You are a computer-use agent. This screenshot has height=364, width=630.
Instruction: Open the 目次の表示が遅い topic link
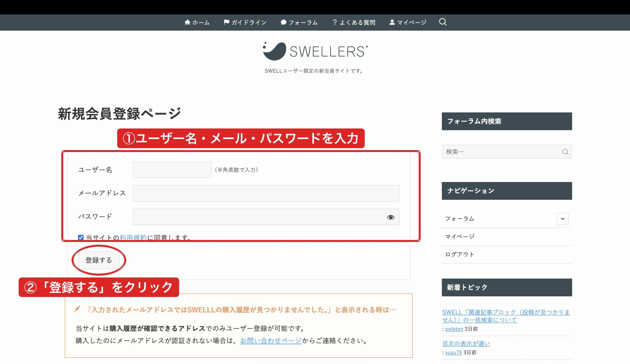(466, 344)
